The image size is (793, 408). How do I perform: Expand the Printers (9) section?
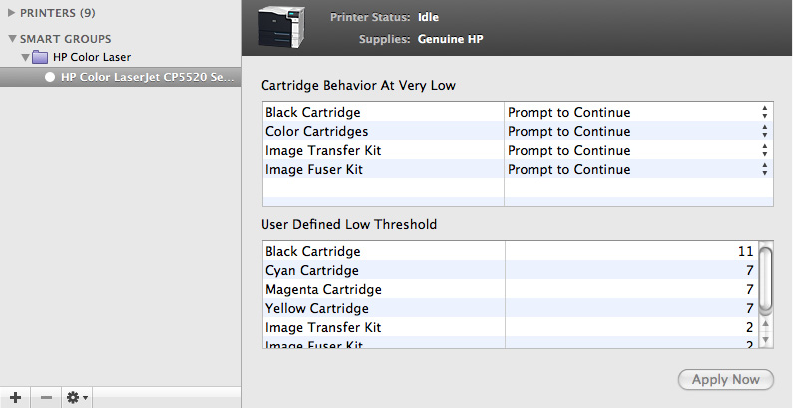pos(11,14)
